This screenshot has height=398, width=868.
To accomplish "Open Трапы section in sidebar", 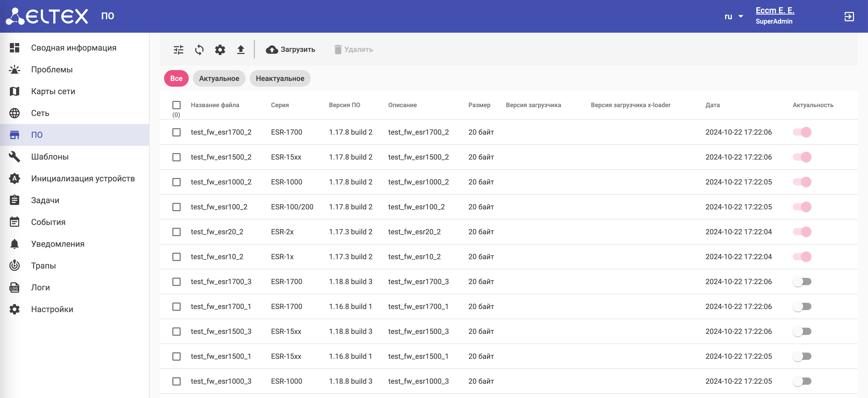I will coord(43,266).
